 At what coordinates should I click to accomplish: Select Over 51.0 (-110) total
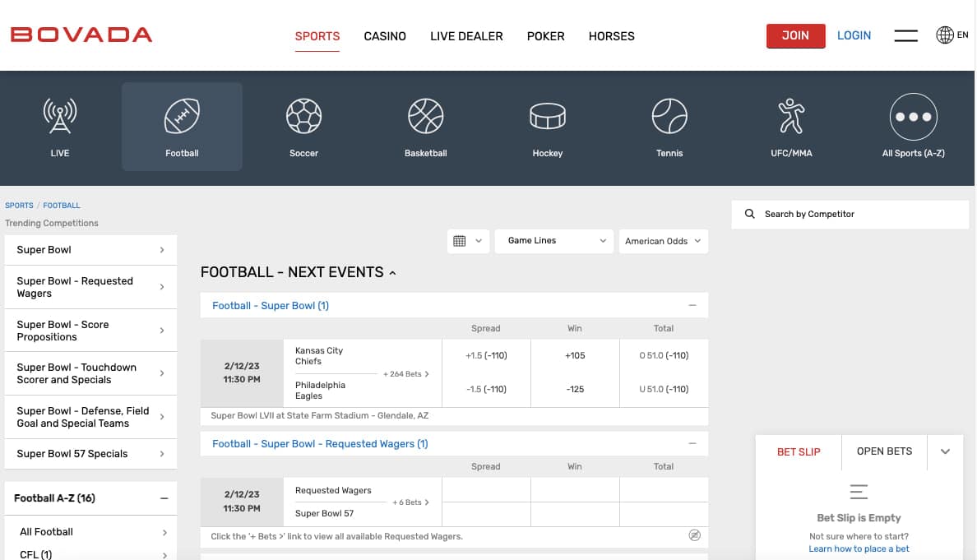click(x=664, y=356)
